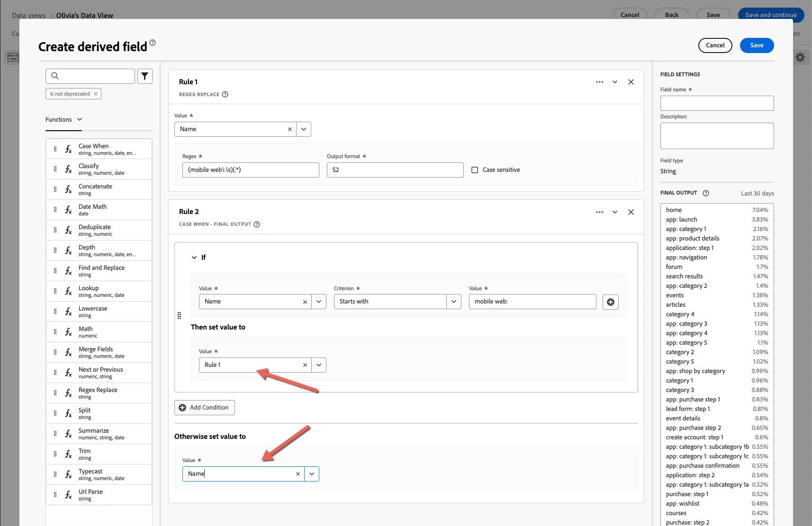This screenshot has width=812, height=526.
Task: Click the Description text area
Action: 717,136
